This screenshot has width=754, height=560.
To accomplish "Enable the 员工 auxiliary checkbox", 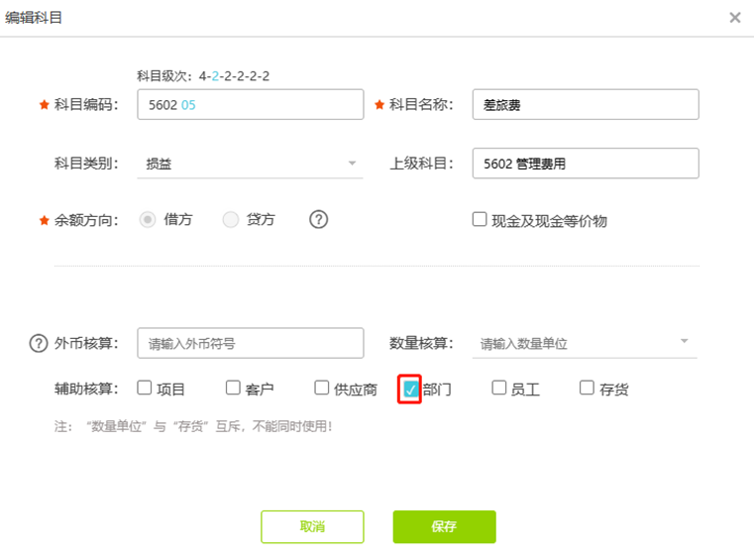I will pyautogui.click(x=499, y=389).
